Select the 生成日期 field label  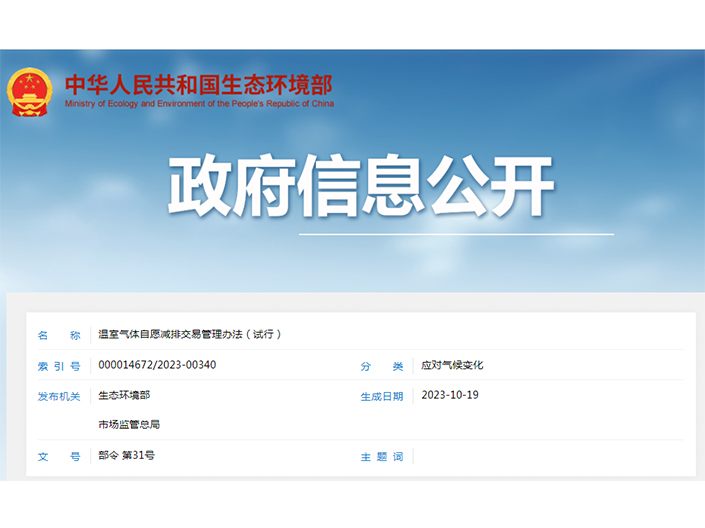tap(382, 396)
